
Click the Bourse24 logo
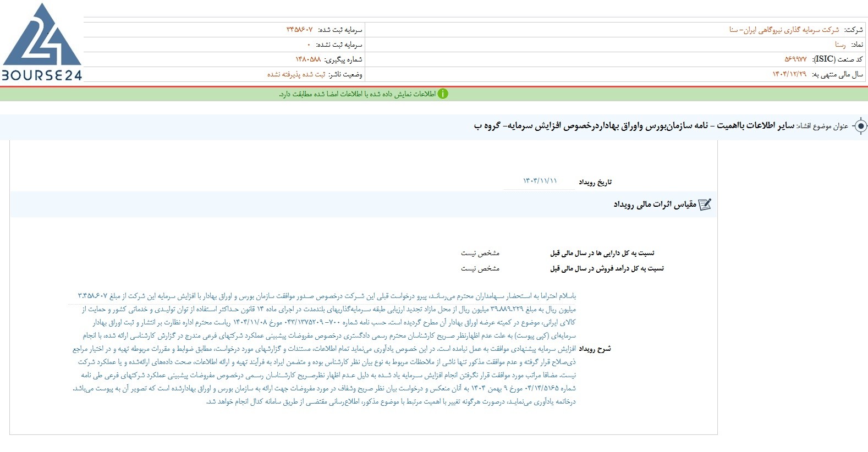pyautogui.click(x=42, y=42)
